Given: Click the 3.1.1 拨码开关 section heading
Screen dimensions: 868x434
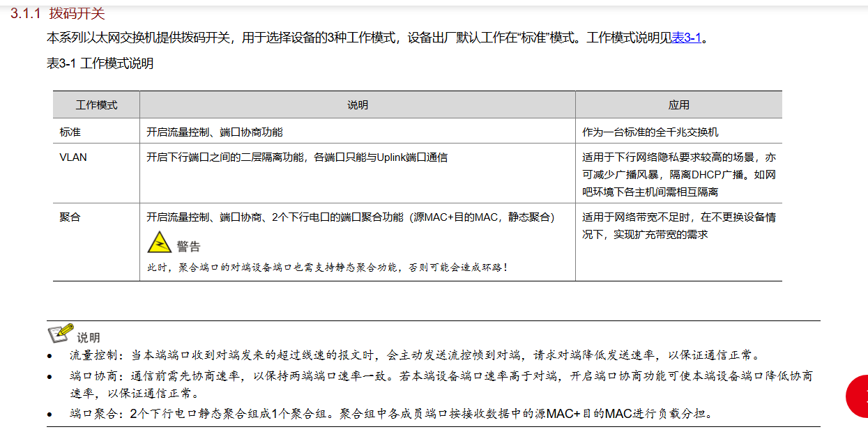Looking at the screenshot, I should pos(58,13).
